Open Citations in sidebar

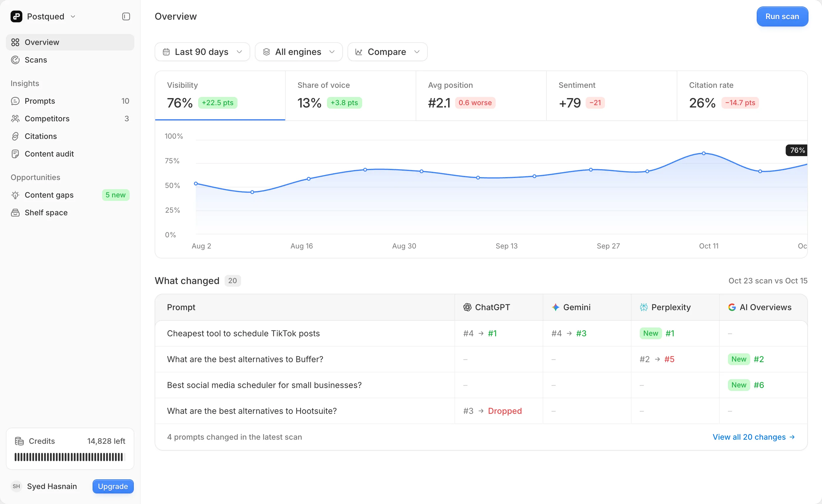click(x=70, y=136)
